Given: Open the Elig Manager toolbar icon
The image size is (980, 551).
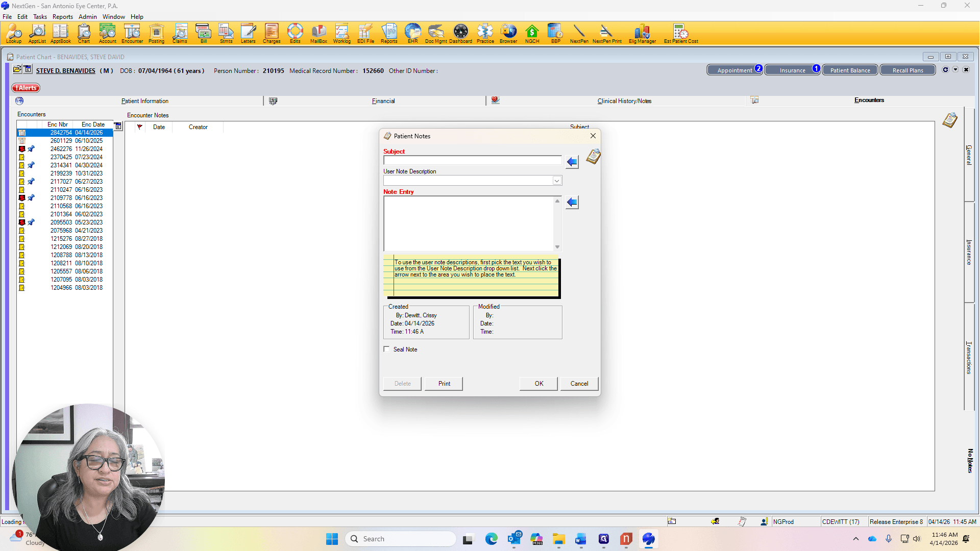Looking at the screenshot, I should pyautogui.click(x=642, y=34).
